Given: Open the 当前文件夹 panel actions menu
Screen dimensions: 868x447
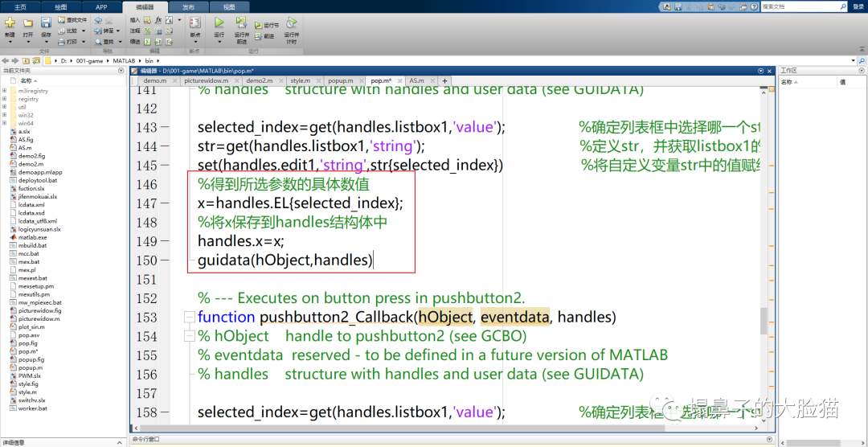Looking at the screenshot, I should pos(121,71).
